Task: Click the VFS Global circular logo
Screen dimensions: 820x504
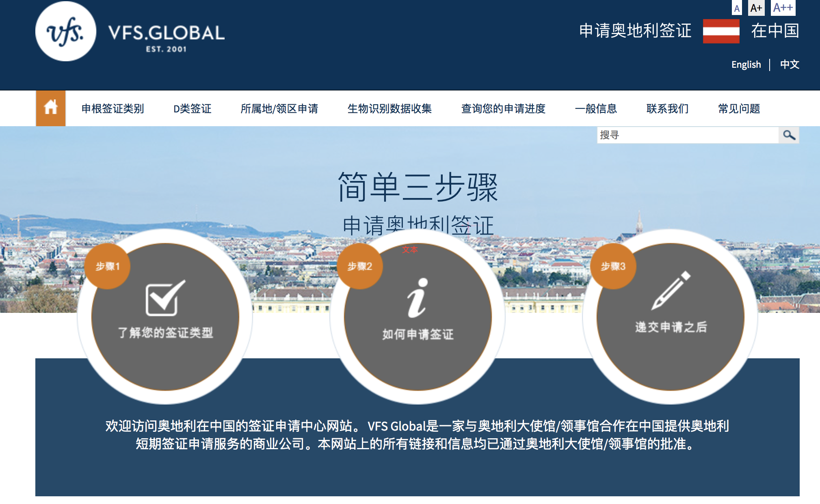Action: pyautogui.click(x=66, y=32)
